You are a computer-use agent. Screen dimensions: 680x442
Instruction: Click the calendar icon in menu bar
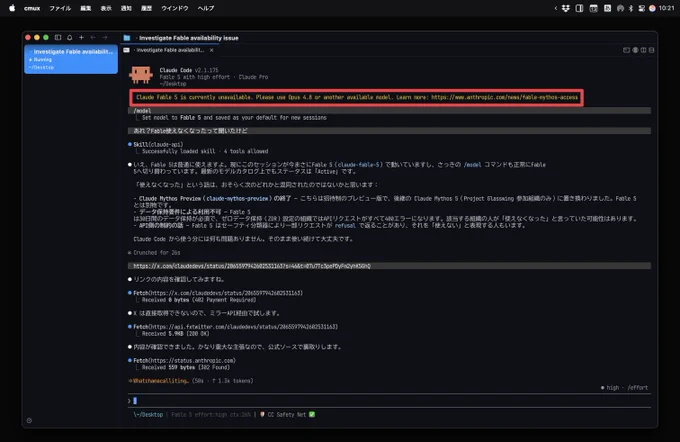(593, 8)
